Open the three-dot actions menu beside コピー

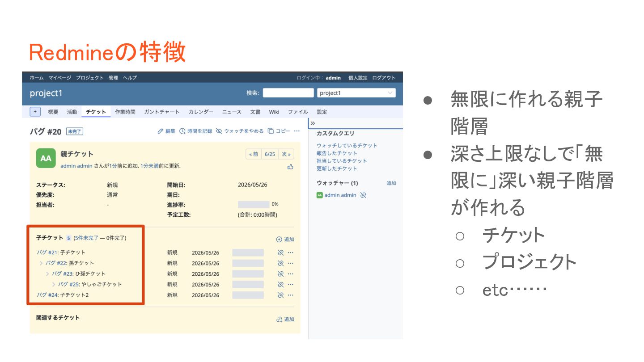click(297, 131)
